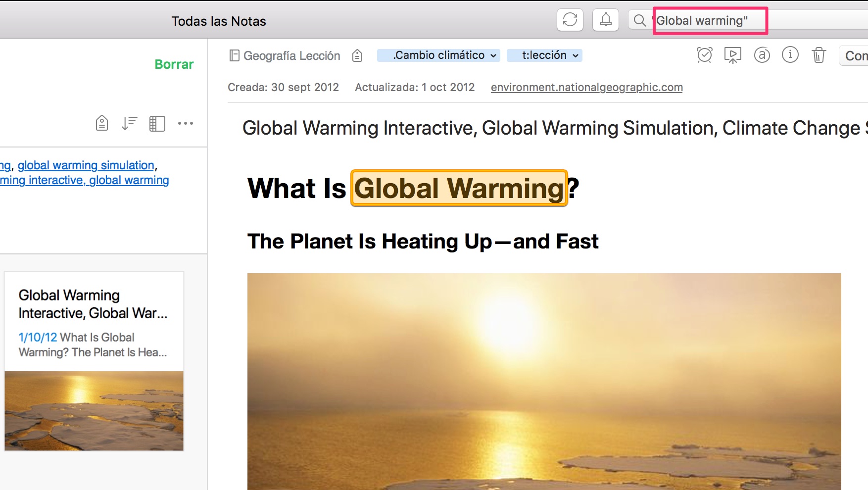Click the large sunset ice image

click(544, 382)
